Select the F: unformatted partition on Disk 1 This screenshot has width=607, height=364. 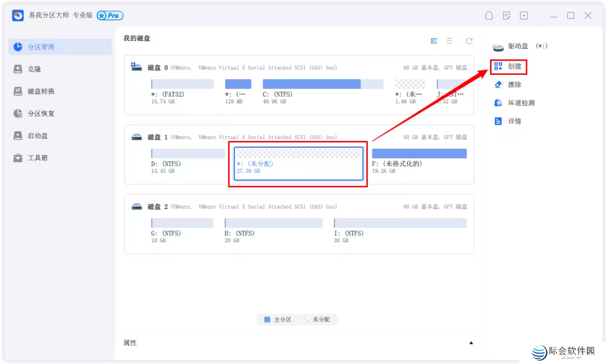click(419, 154)
